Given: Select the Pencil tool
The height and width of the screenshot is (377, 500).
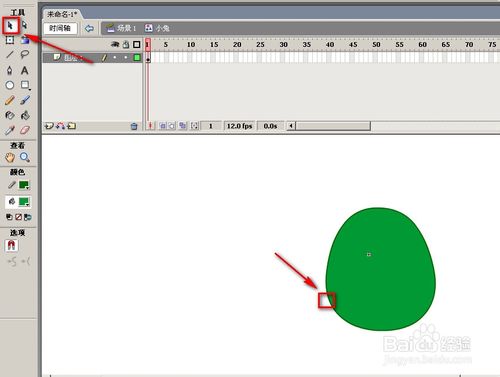Looking at the screenshot, I should point(10,100).
